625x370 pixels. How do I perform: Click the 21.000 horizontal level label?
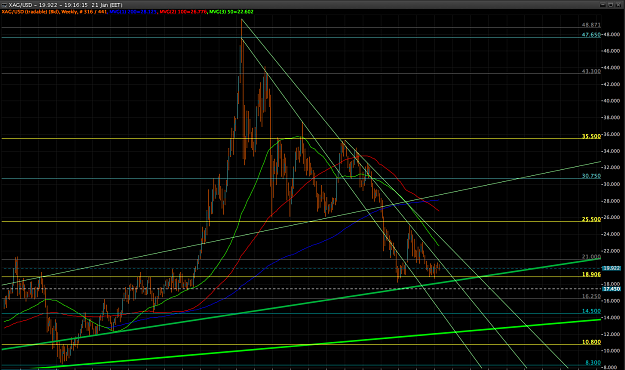[x=591, y=257]
